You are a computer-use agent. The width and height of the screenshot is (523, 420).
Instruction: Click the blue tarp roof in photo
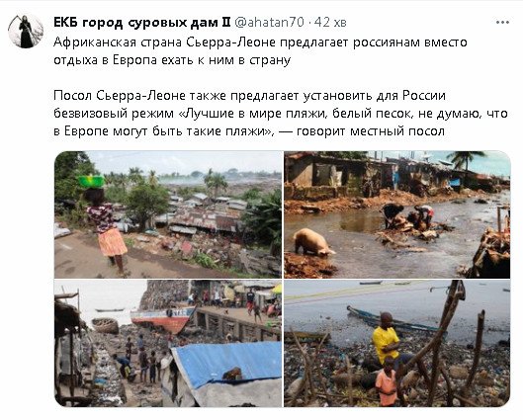[226, 364]
